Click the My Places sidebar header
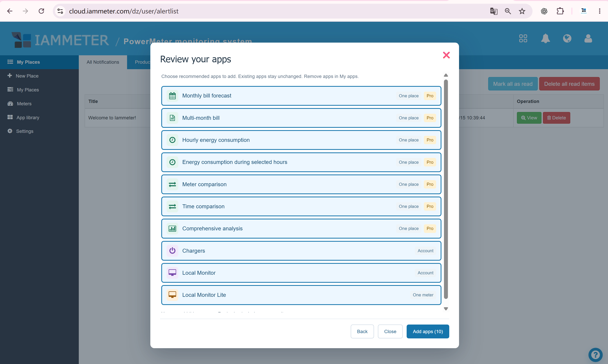The image size is (608, 364). [39, 62]
